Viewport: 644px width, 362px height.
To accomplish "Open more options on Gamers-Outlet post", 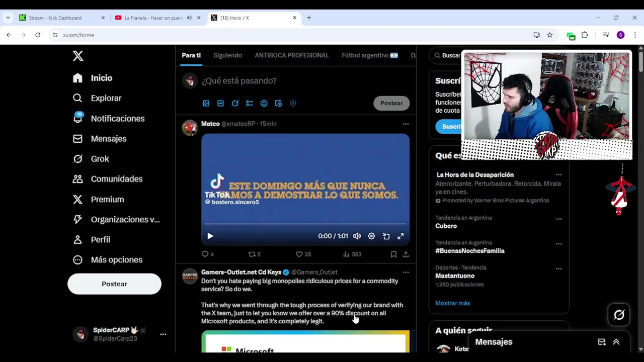I will (x=406, y=273).
